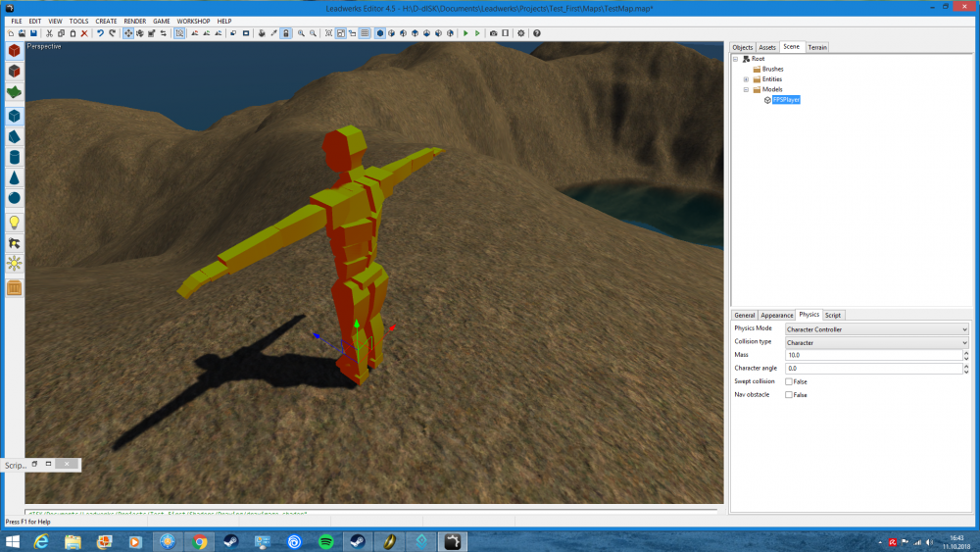The width and height of the screenshot is (980, 552).
Task: Click the red X Delete icon
Action: coord(84,33)
